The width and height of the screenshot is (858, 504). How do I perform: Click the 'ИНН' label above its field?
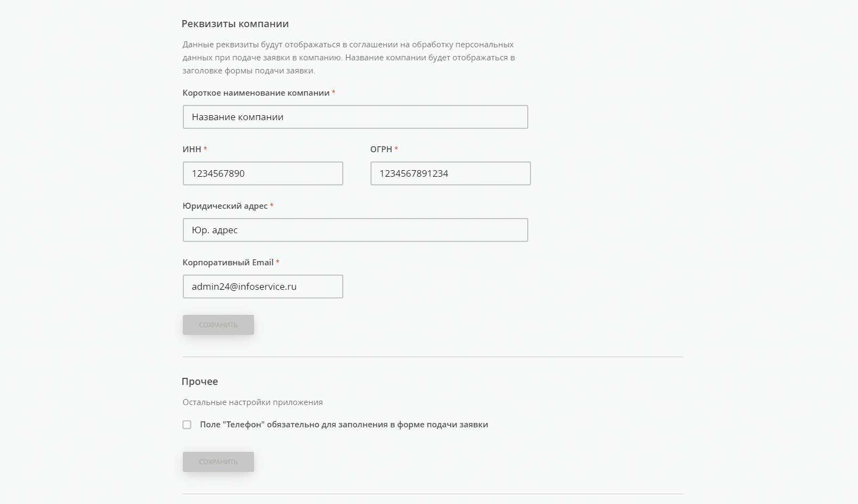[x=192, y=150]
